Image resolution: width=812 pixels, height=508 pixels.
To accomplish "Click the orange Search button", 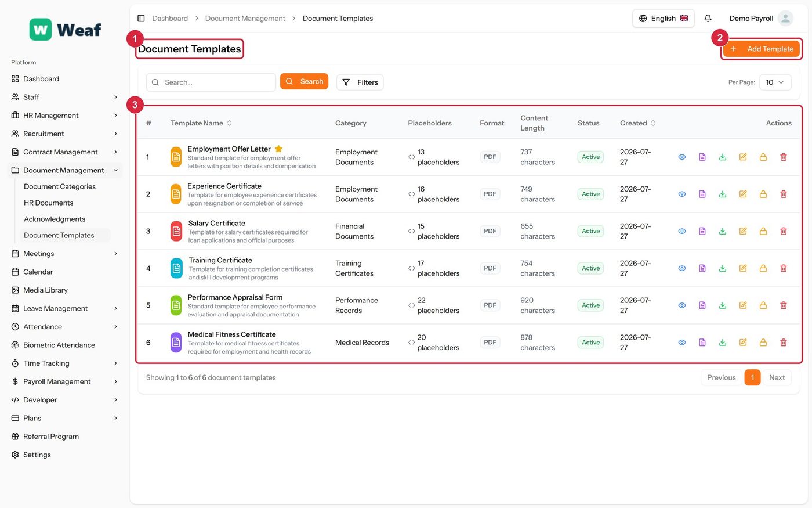I will point(304,81).
